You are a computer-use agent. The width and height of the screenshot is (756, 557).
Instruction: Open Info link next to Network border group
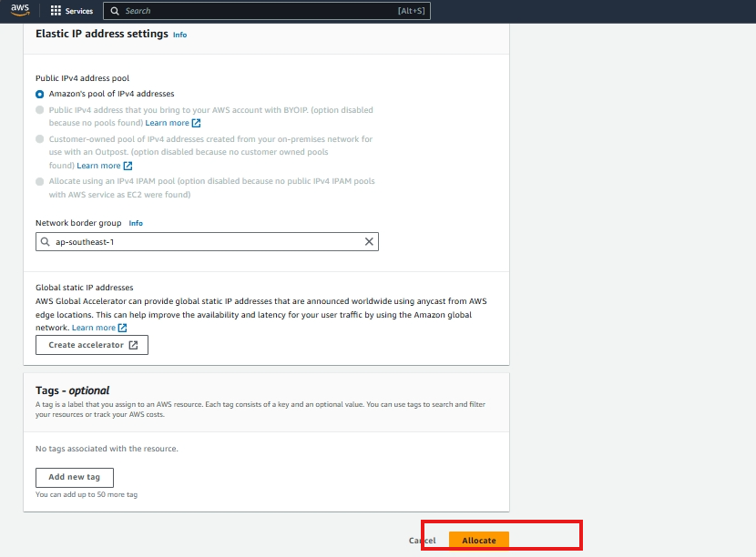136,223
